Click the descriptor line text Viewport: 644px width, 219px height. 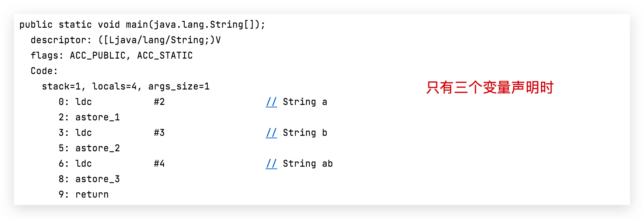pos(125,40)
